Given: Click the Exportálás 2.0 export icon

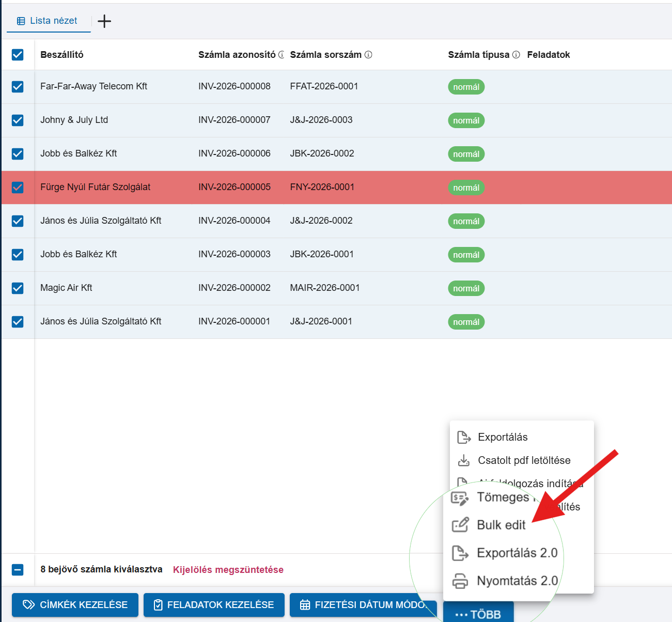Looking at the screenshot, I should click(460, 553).
